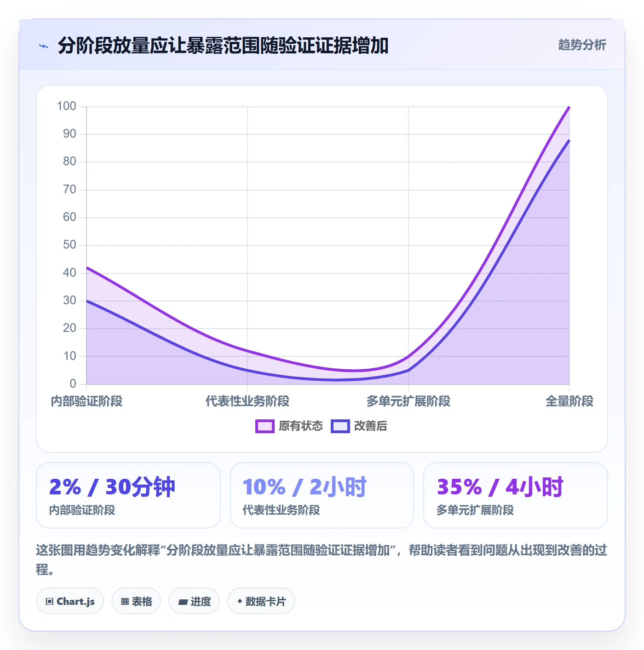Click the 0 y-axis value
This screenshot has width=644, height=650.
click(x=73, y=384)
